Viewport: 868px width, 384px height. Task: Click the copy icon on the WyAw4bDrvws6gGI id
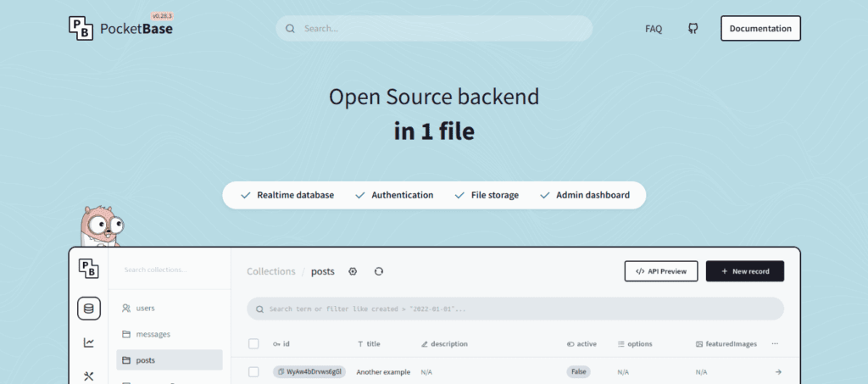[281, 372]
